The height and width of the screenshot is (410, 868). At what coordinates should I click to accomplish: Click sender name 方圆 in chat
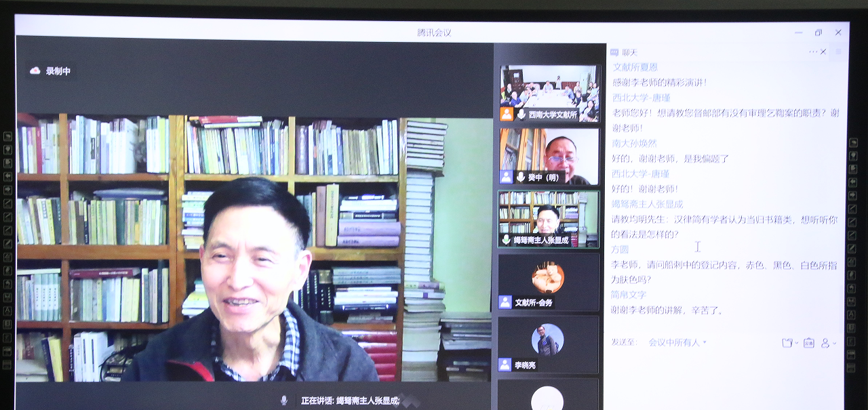[x=620, y=249]
